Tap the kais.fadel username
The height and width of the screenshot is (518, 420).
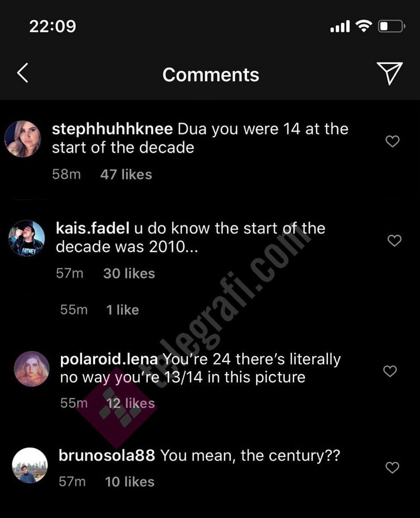click(93, 229)
